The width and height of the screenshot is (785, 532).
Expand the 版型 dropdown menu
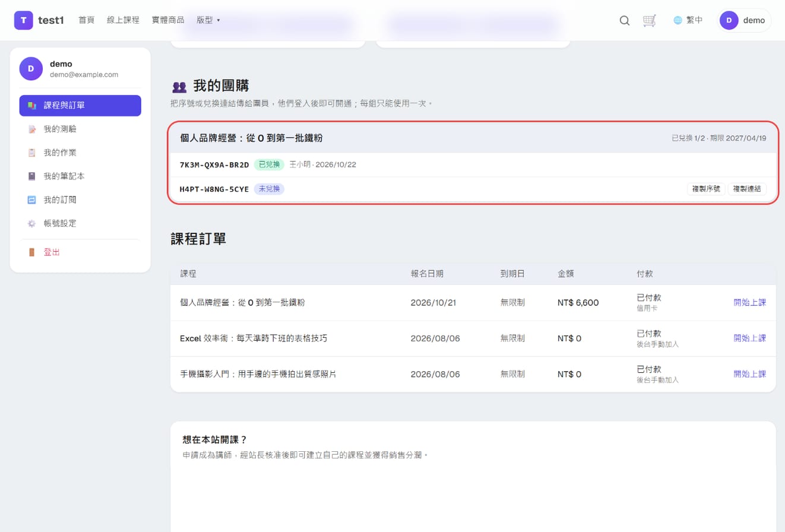[208, 20]
